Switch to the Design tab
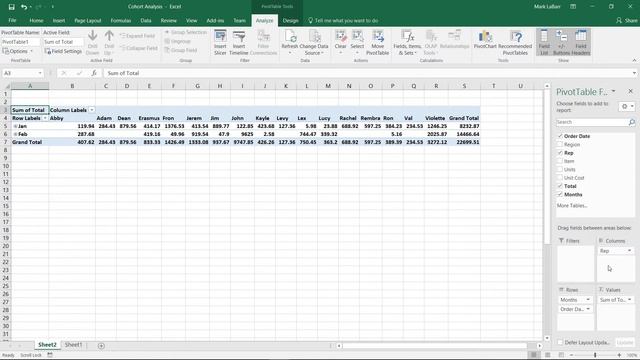The width and height of the screenshot is (640, 360). coord(291,20)
